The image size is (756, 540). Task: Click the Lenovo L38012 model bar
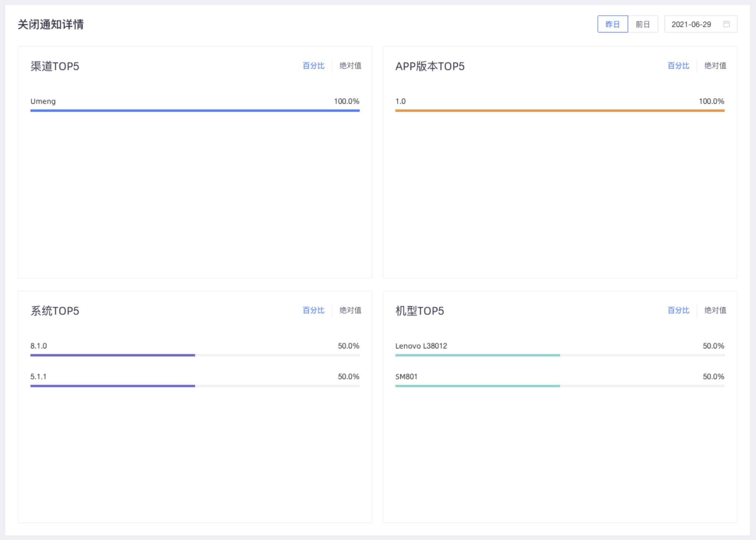pos(477,355)
